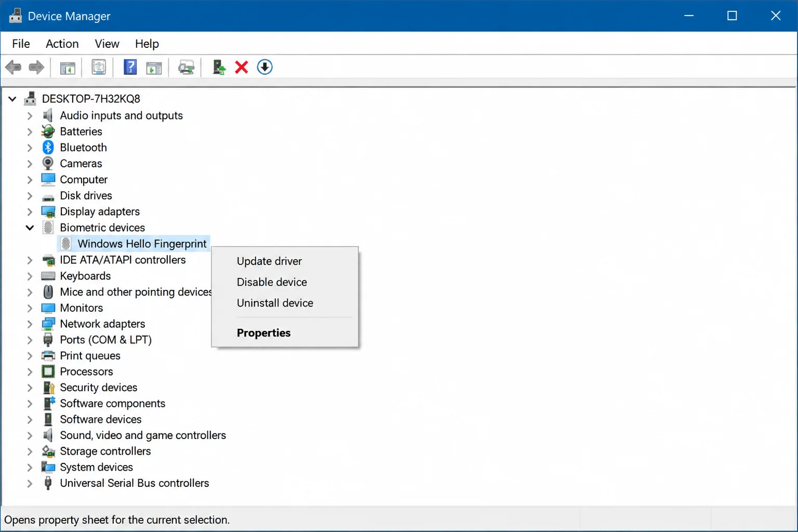Screen dimensions: 798x532
Task: Expand the Disk drives node
Action: [x=30, y=196]
